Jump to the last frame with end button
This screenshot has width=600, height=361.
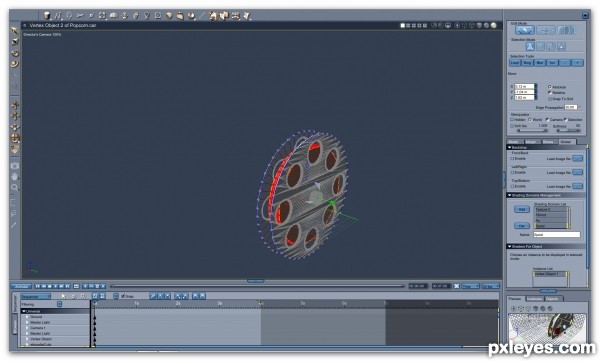[68, 286]
